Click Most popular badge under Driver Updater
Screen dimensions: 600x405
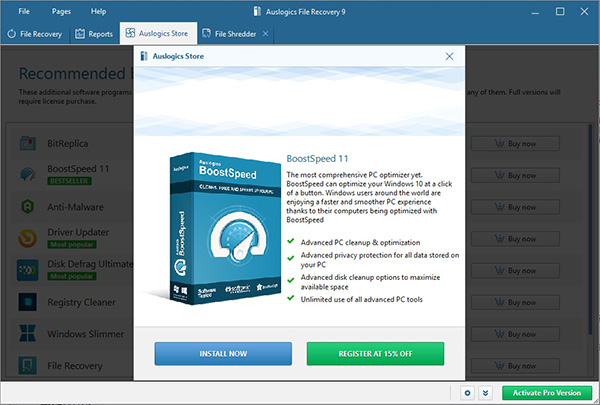click(x=72, y=245)
